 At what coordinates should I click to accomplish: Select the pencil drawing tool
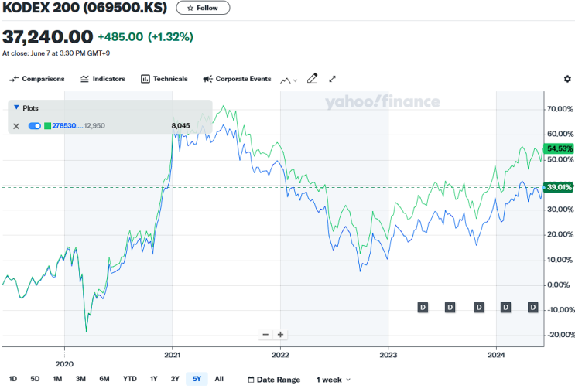click(312, 78)
